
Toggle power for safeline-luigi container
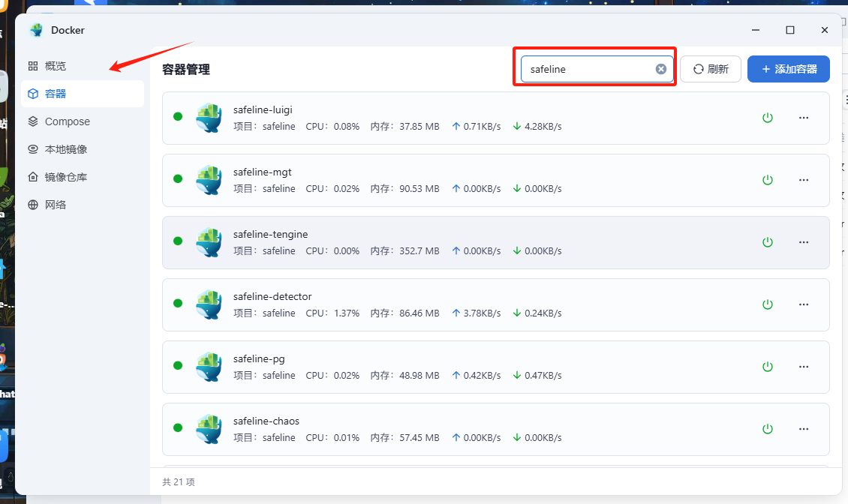768,118
